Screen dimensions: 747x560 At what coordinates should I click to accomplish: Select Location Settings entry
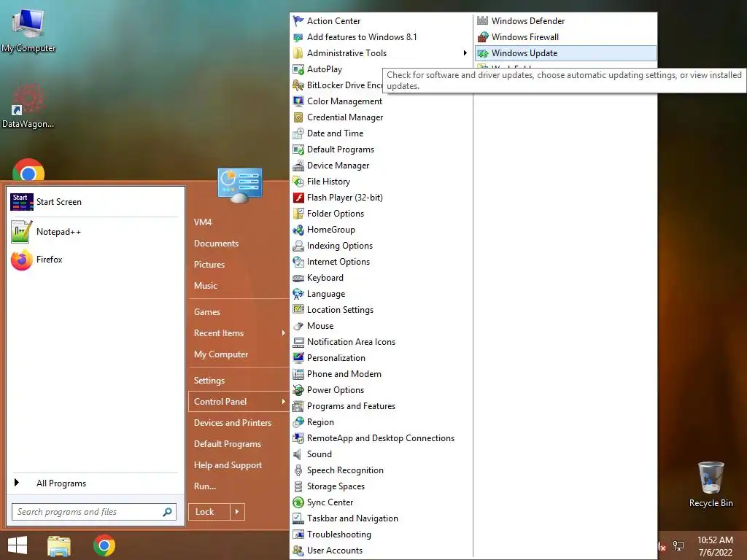pos(381,310)
